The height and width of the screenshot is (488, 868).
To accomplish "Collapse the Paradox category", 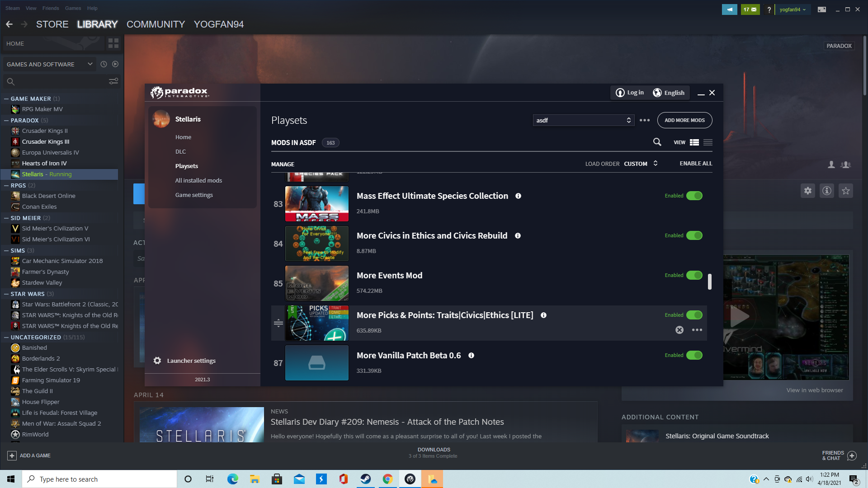I will click(6, 121).
